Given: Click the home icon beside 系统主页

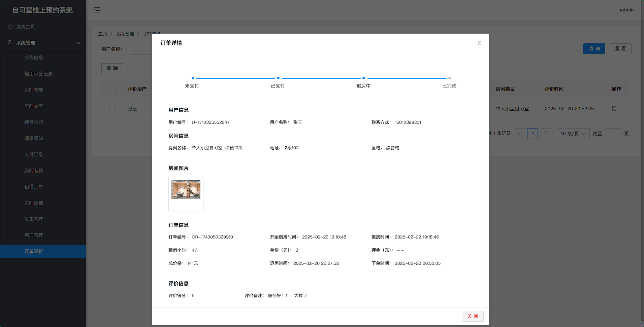Looking at the screenshot, I should (10, 27).
